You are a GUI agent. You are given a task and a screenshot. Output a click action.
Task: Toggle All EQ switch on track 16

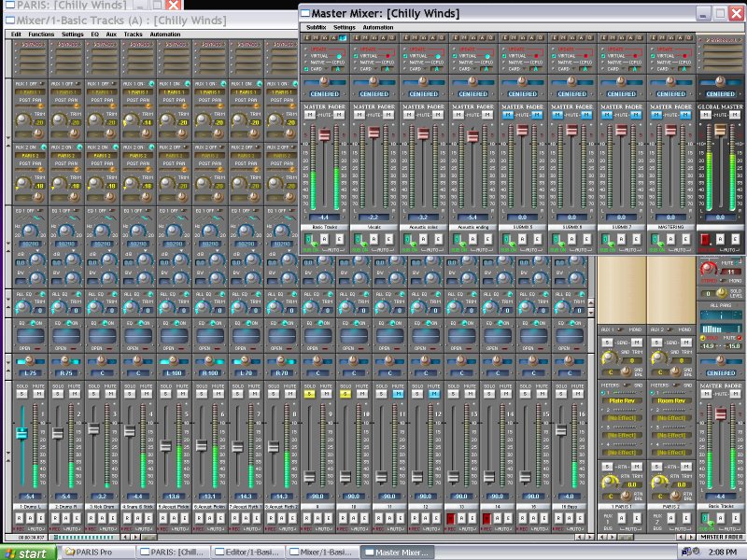(x=582, y=294)
